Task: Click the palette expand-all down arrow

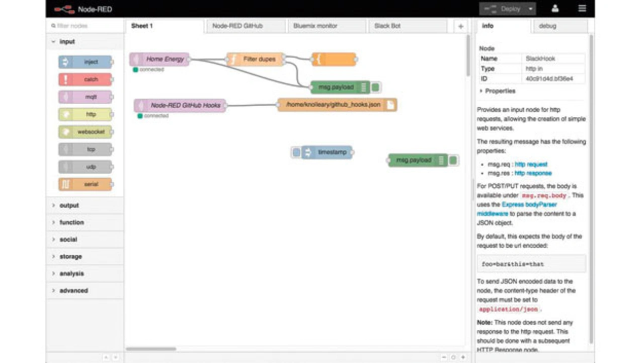Action: tap(115, 357)
